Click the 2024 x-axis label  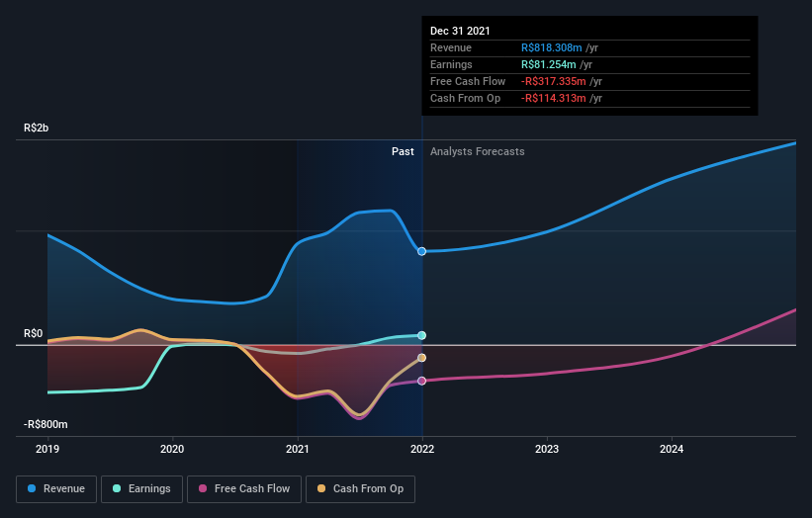pos(672,449)
